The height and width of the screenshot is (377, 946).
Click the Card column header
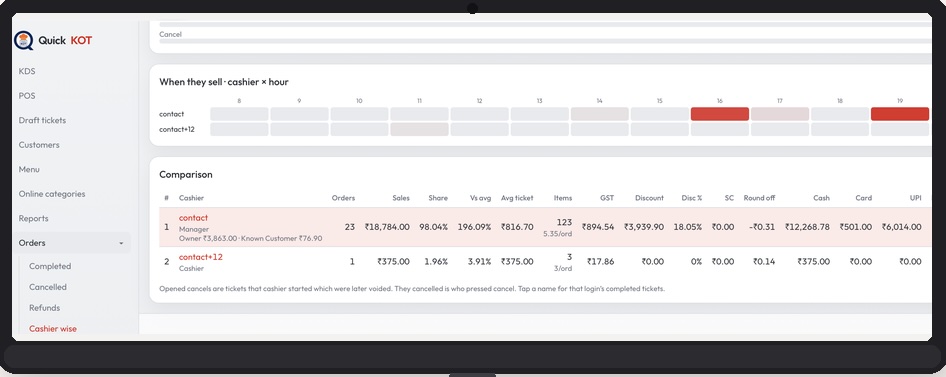coord(863,198)
